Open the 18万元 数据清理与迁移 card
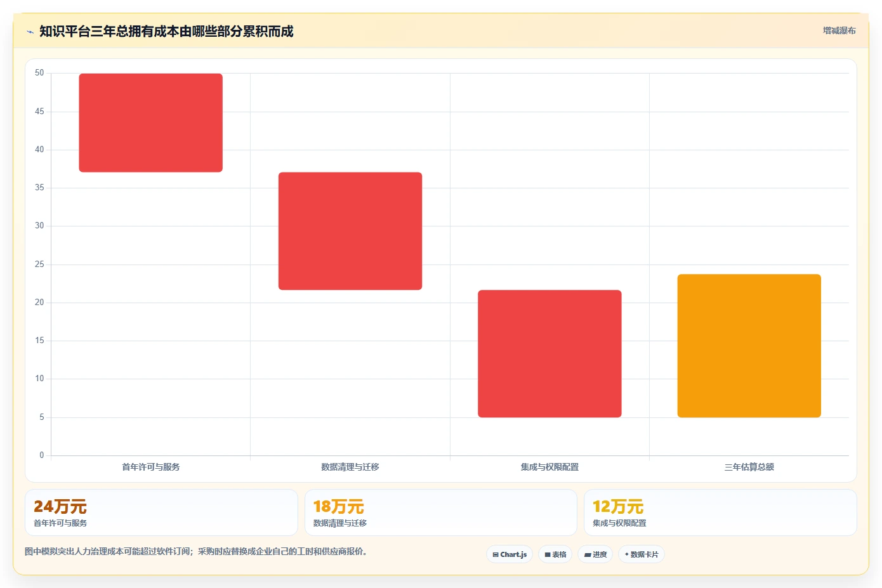This screenshot has width=882, height=588. click(441, 513)
